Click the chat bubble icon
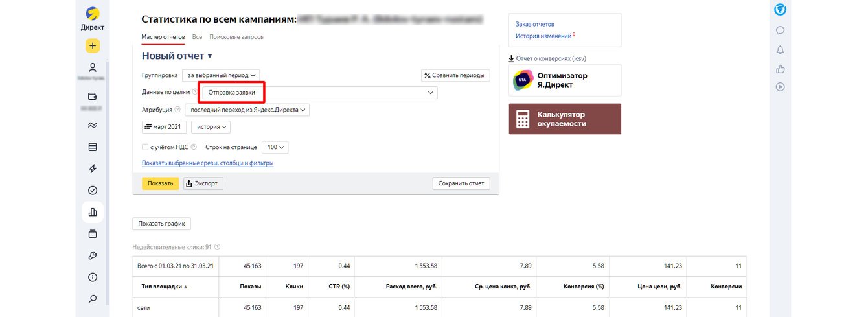Screen dimensions: 868x317 pyautogui.click(x=781, y=30)
